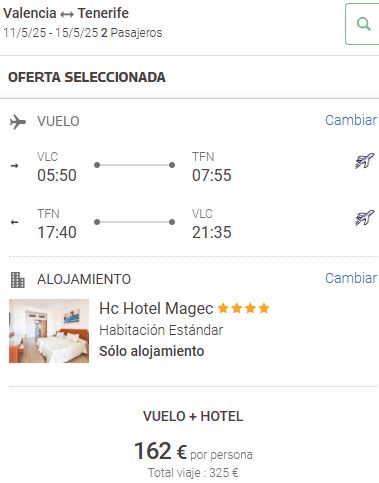Click the 2 Pasajeros passenger count
Image resolution: width=379 pixels, height=483 pixels.
[x=131, y=33]
